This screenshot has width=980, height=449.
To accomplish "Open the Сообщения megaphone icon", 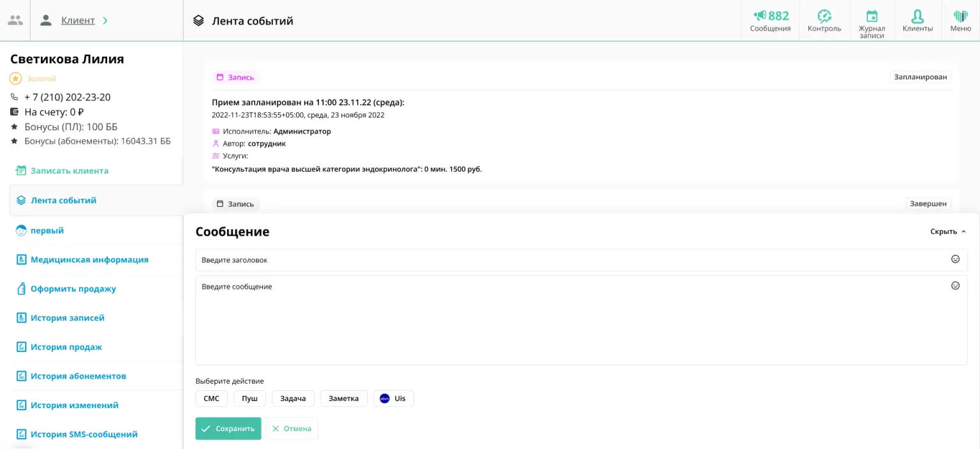I will click(760, 16).
